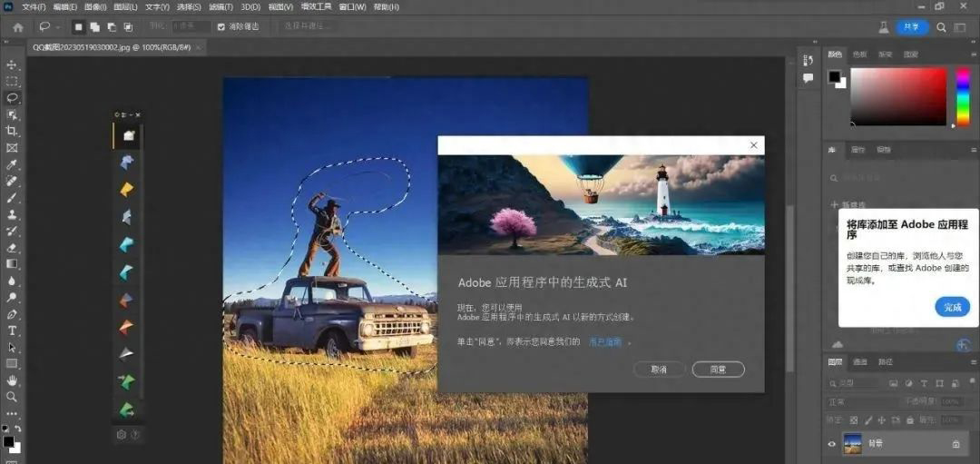Choose New Selection mode
Screen dimensions: 980x464
tap(79, 27)
